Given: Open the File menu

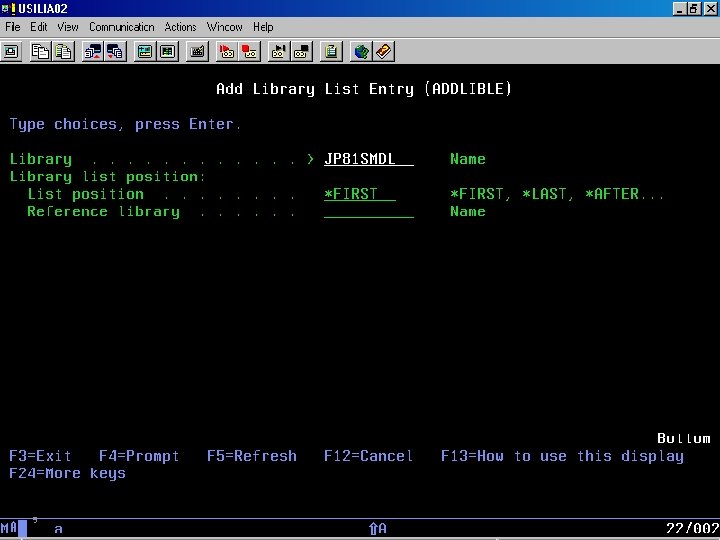Looking at the screenshot, I should coord(13,27).
